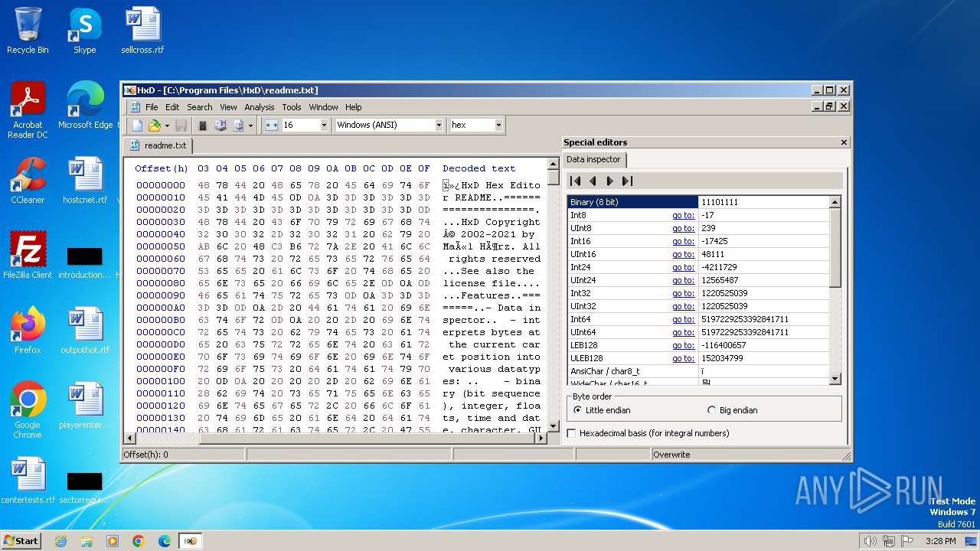Image resolution: width=980 pixels, height=551 pixels.
Task: Go to previous byte in Data inspector
Action: click(593, 181)
